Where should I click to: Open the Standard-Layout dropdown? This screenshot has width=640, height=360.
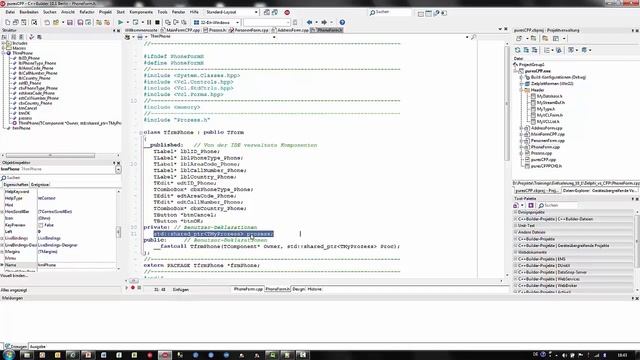coord(256,13)
